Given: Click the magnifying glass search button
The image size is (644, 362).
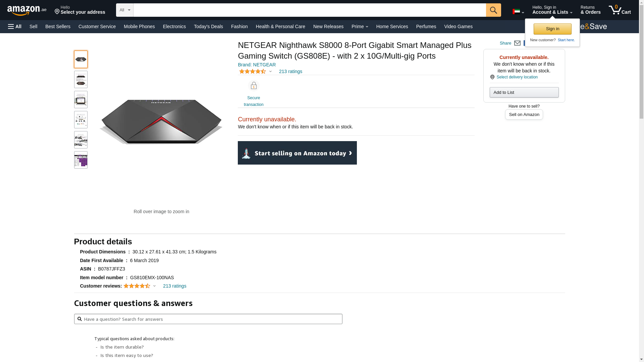Looking at the screenshot, I should (x=493, y=10).
